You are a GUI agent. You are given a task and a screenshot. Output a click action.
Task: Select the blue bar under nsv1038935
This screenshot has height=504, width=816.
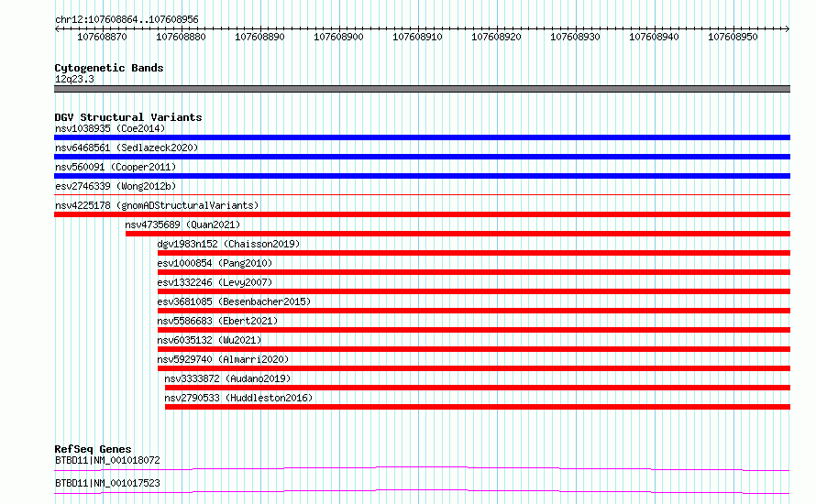coord(422,137)
